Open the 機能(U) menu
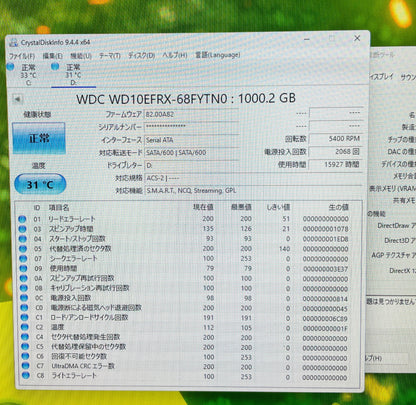The width and height of the screenshot is (416, 405). pyautogui.click(x=81, y=56)
